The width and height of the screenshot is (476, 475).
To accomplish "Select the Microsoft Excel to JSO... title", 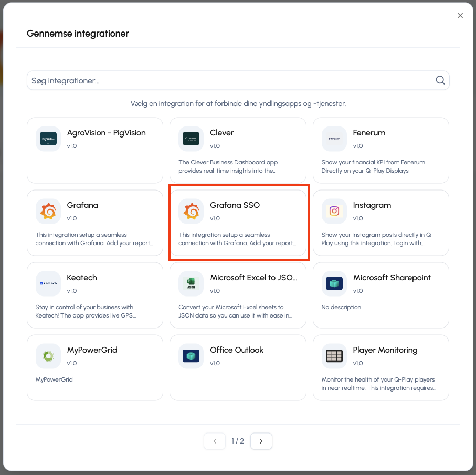I will 253,278.
